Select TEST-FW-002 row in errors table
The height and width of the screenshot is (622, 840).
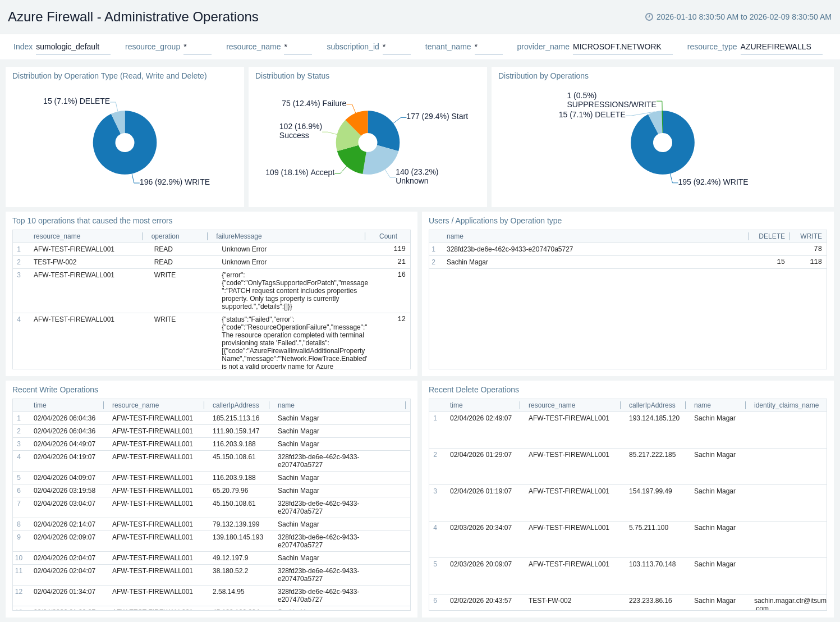tap(55, 262)
